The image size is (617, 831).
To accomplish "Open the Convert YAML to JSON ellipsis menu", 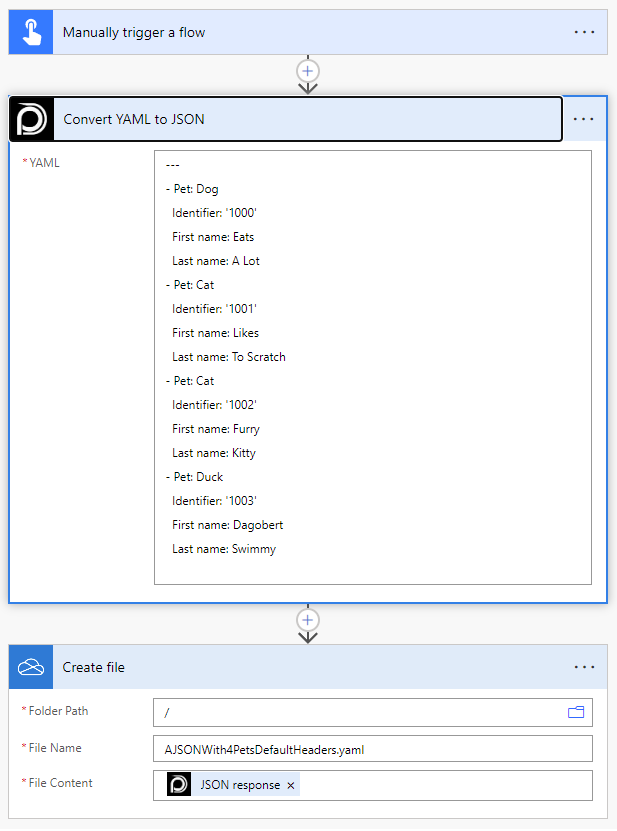I will coord(584,119).
